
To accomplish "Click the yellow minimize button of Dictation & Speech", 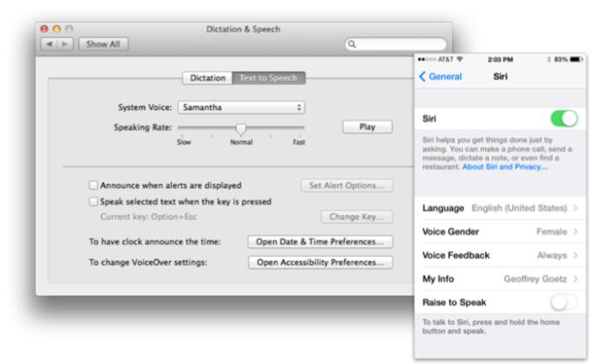I will tap(56, 29).
